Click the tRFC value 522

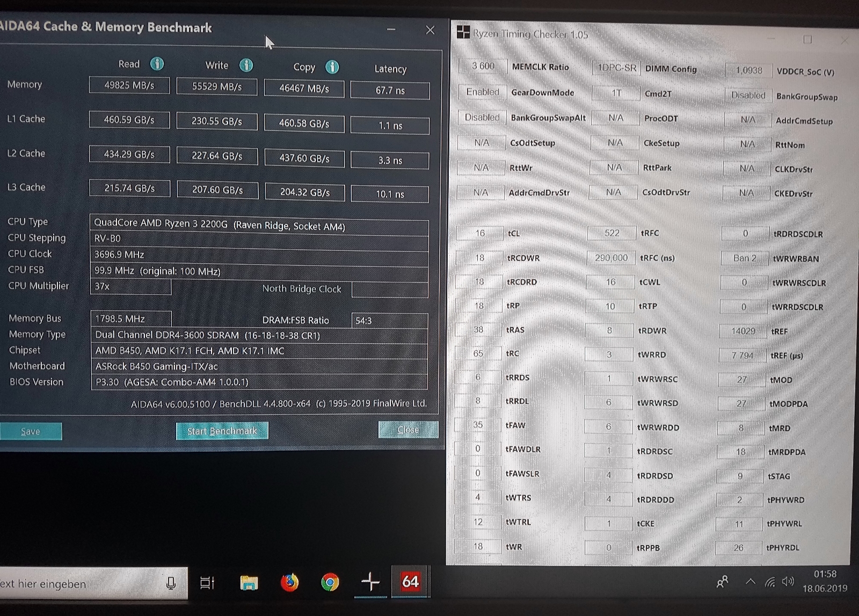pos(612,233)
